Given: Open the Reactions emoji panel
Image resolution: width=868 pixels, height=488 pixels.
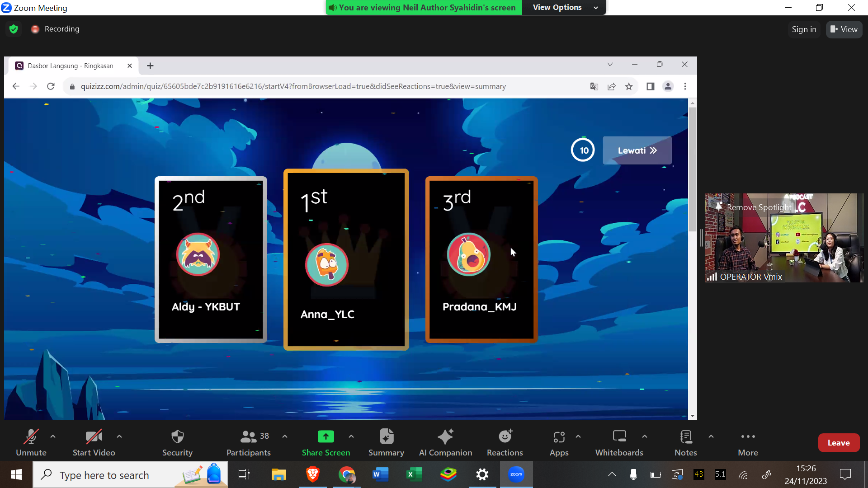Looking at the screenshot, I should 505,437.
